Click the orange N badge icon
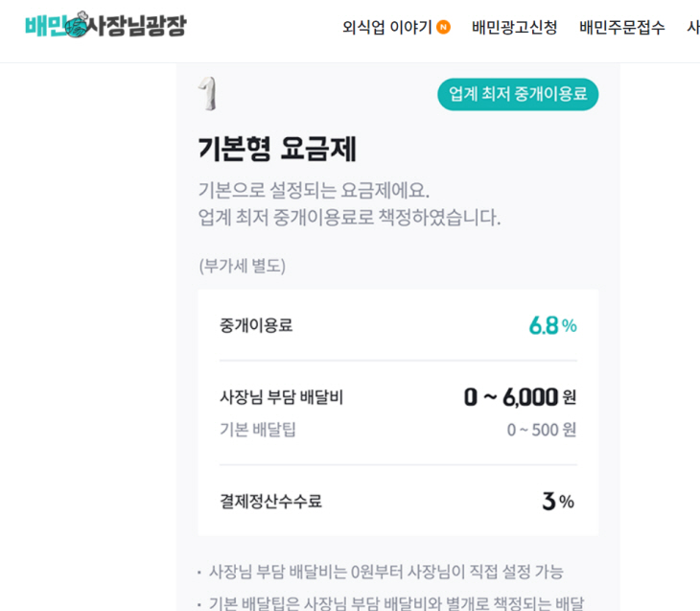Image resolution: width=700 pixels, height=611 pixels. (x=443, y=27)
